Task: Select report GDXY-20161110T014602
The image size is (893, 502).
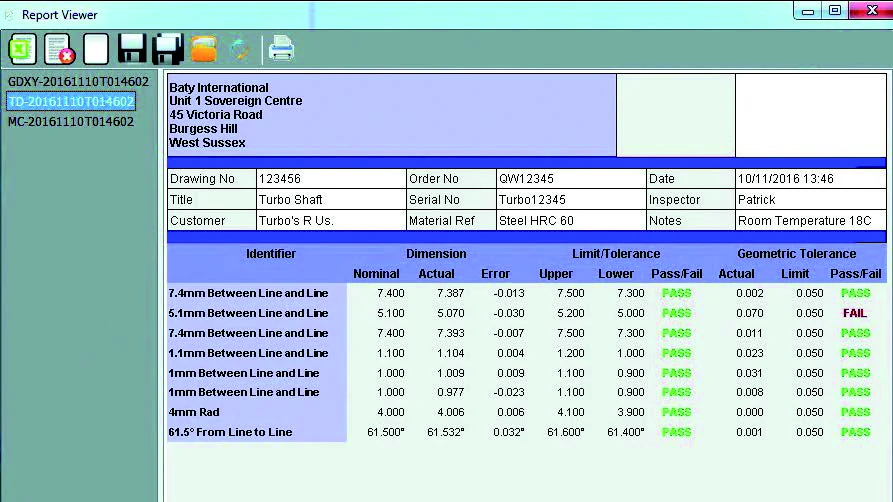Action: tap(78, 81)
